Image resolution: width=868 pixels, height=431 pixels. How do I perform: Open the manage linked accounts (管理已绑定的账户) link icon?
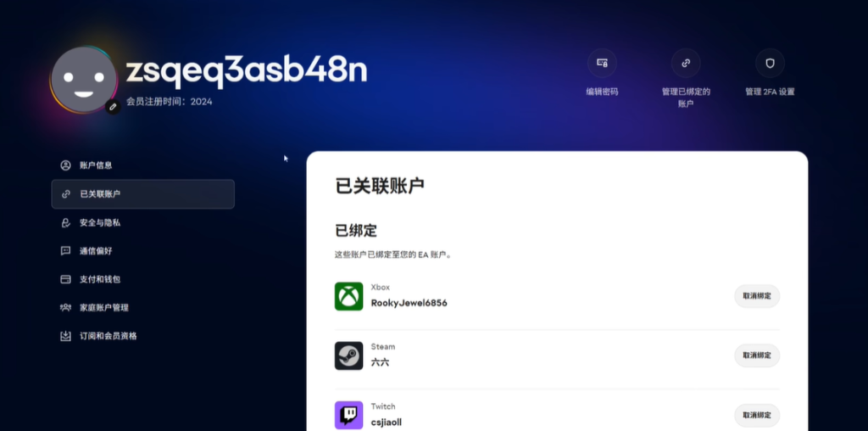[686, 63]
